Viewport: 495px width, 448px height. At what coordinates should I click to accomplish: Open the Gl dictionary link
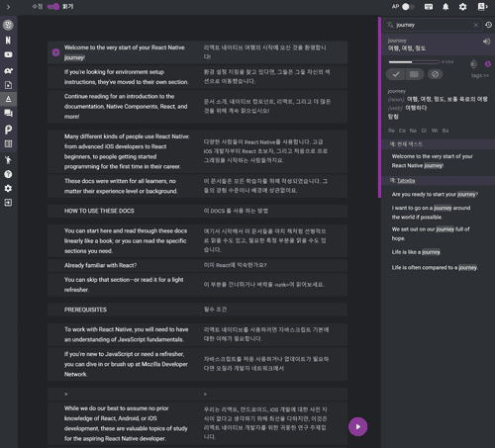(x=424, y=131)
